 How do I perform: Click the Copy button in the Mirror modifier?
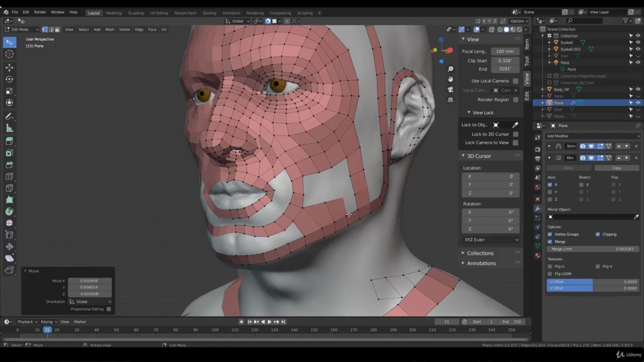[616, 168]
